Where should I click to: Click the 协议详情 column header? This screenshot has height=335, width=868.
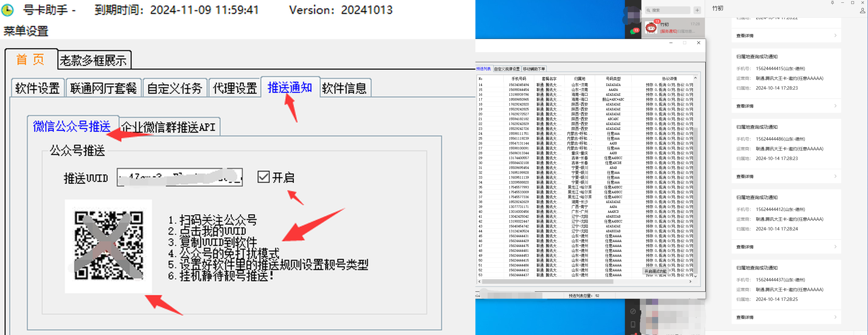tap(669, 79)
